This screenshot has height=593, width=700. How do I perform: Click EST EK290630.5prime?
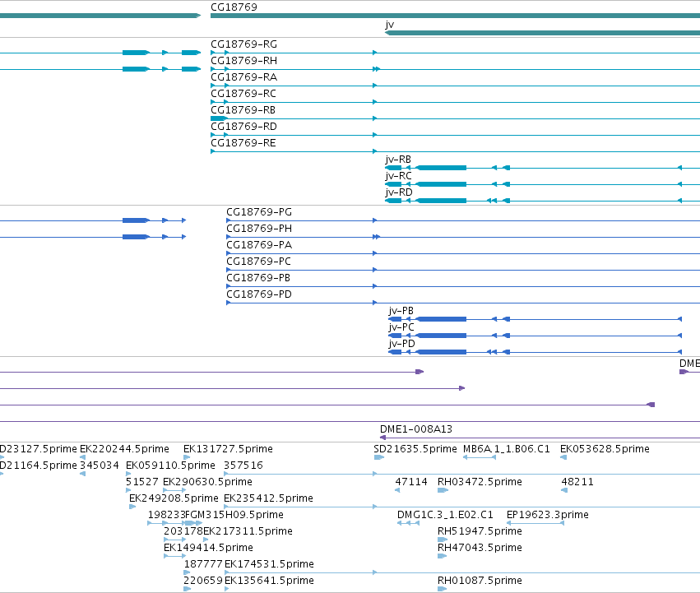[x=207, y=482]
